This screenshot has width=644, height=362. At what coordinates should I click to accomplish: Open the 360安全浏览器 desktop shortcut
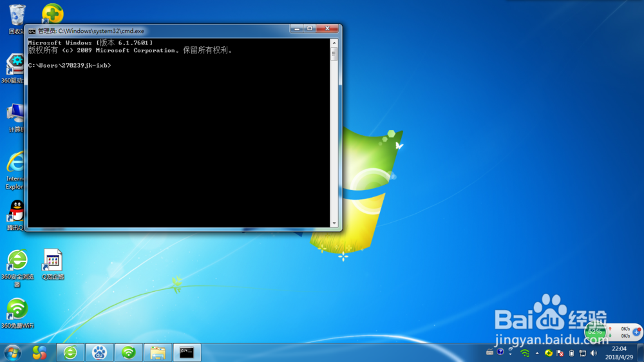17,268
